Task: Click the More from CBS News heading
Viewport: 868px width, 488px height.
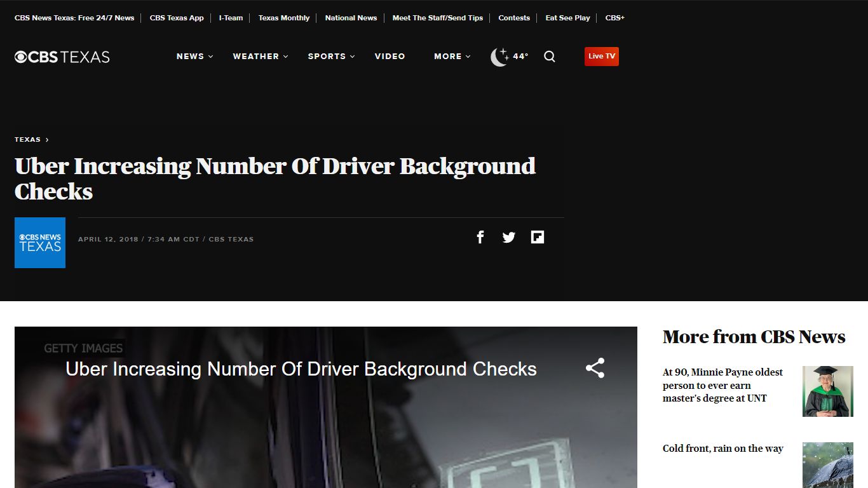Action: (754, 337)
